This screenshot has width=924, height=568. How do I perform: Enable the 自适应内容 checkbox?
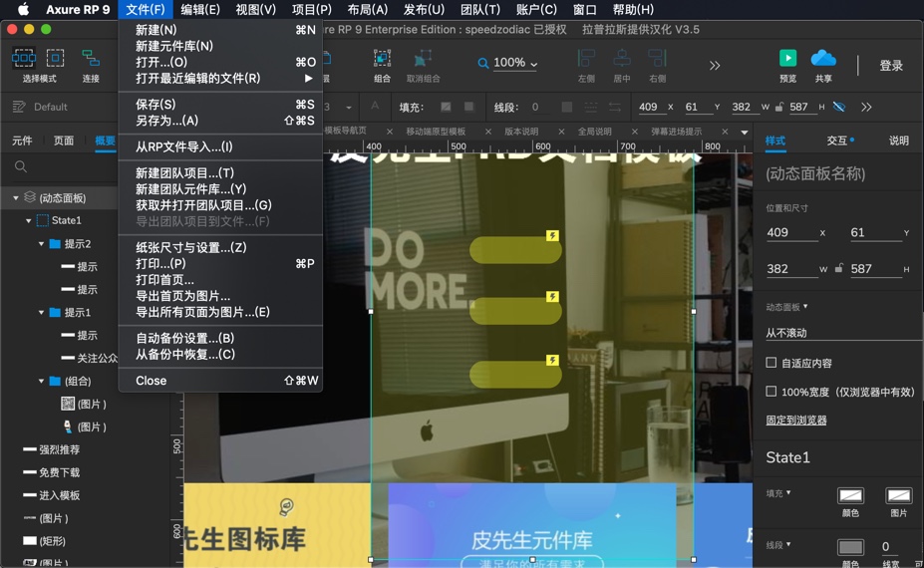tap(770, 363)
